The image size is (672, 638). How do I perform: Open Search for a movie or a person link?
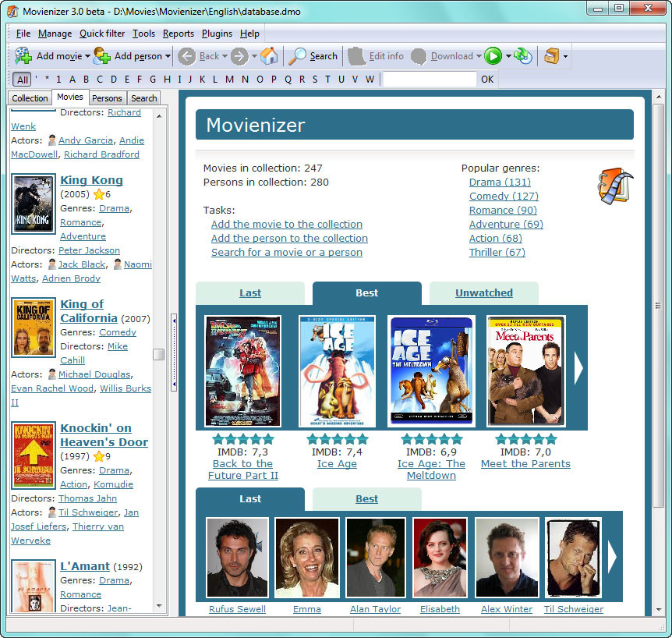(x=287, y=253)
